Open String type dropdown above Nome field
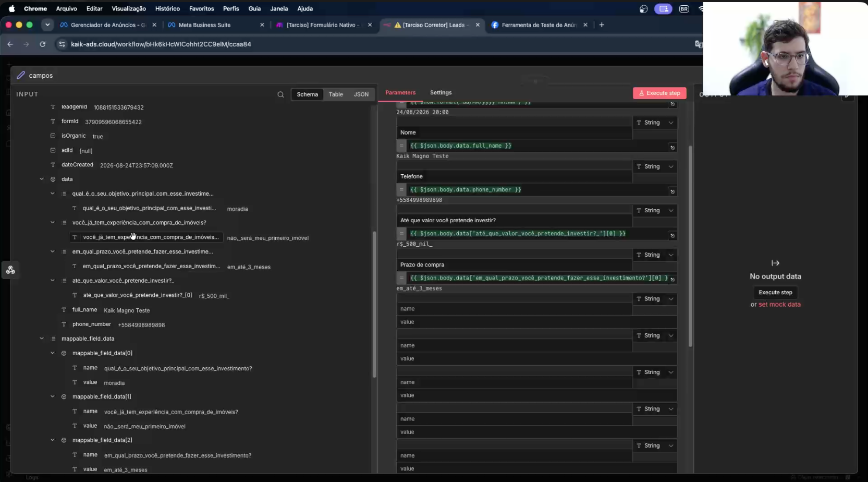 pos(654,123)
